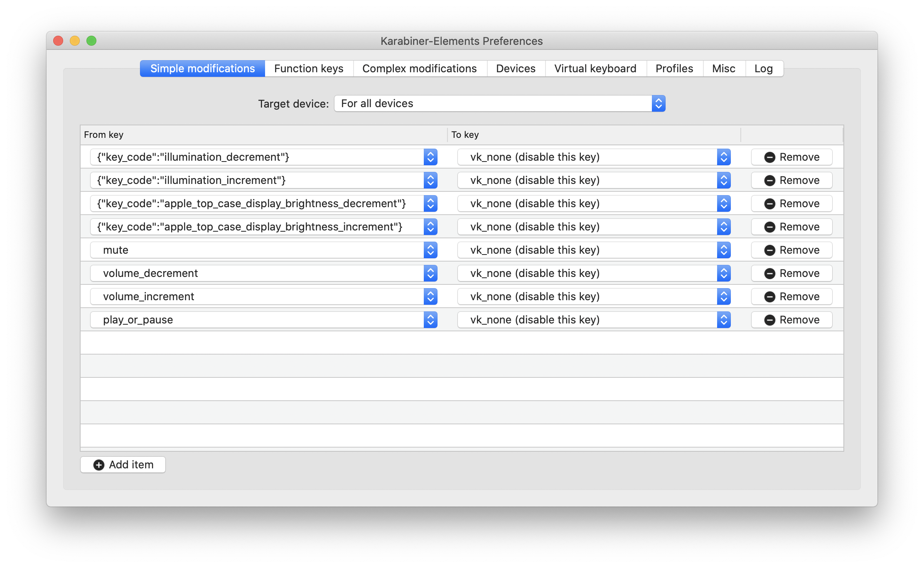Open the Complex modifications tab
The height and width of the screenshot is (568, 924).
coord(420,68)
